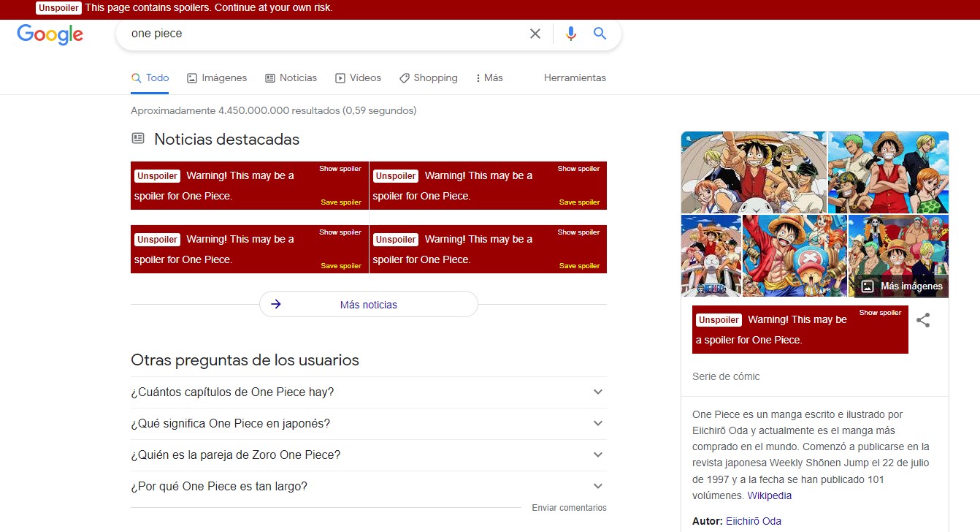980x532 pixels.
Task: Click the Unspoiler badge on the first news card
Action: (x=157, y=175)
